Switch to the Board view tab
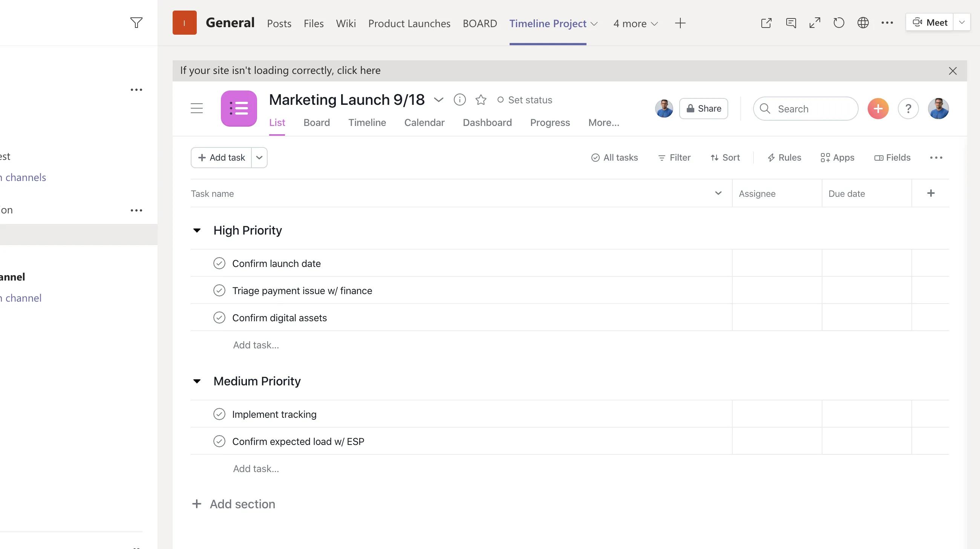The width and height of the screenshot is (980, 549). (317, 123)
